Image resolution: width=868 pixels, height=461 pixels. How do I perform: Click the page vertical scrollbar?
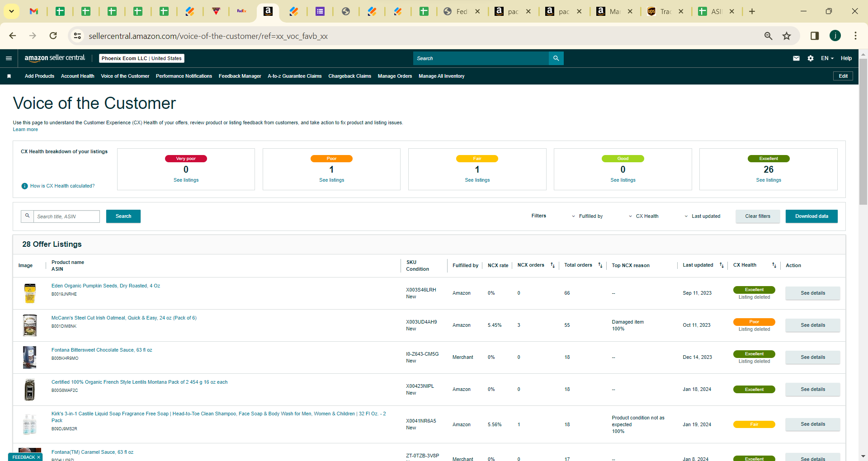(863, 132)
